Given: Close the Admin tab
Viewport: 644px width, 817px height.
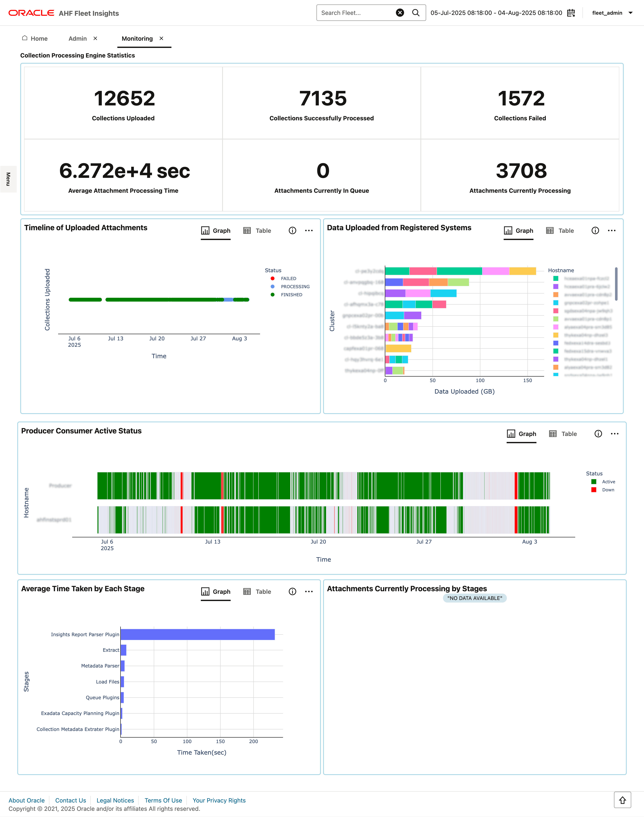Looking at the screenshot, I should coord(95,39).
